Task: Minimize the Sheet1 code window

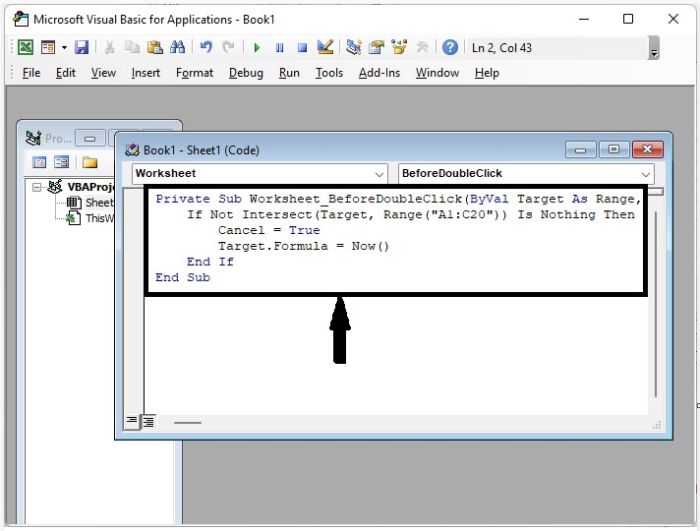Action: pos(580,150)
